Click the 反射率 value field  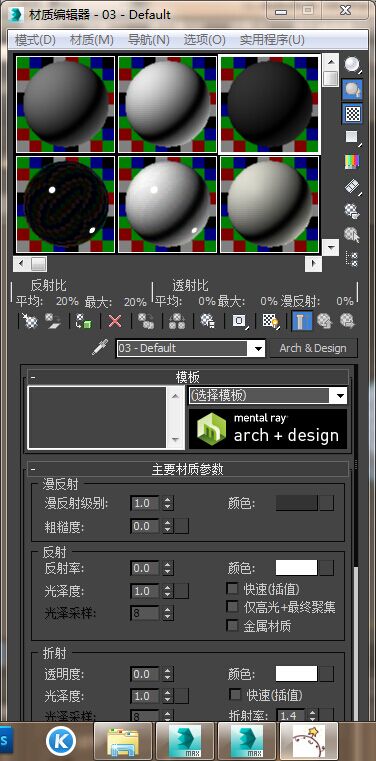pyautogui.click(x=145, y=568)
